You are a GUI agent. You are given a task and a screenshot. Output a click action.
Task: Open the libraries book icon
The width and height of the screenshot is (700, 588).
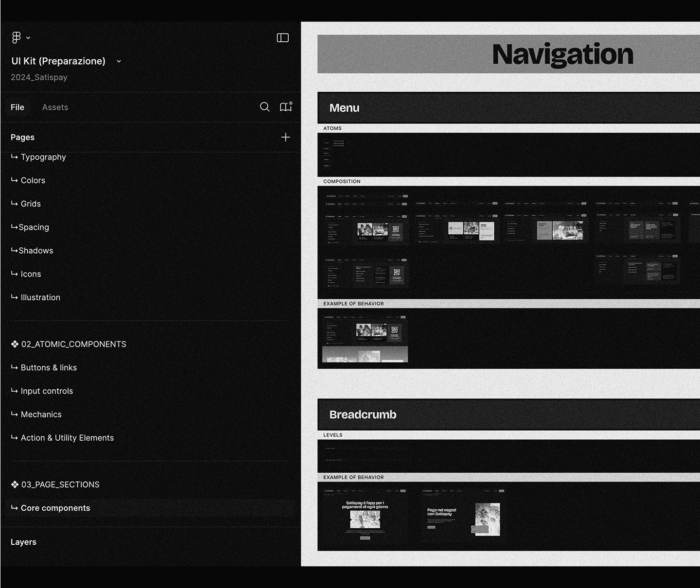pos(285,107)
